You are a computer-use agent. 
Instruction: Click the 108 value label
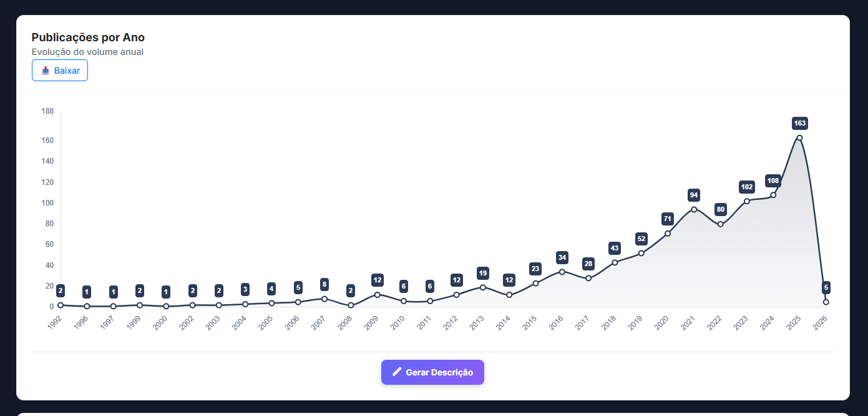(x=773, y=181)
